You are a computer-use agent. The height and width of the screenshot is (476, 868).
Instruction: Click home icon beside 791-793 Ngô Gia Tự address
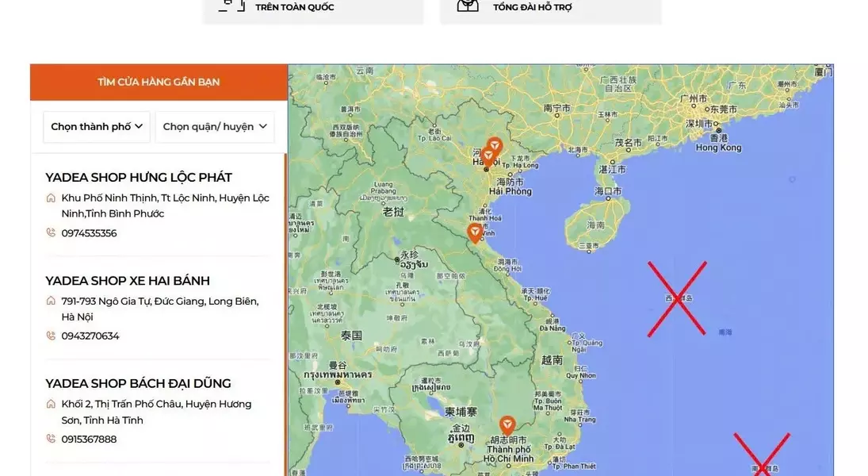tap(51, 301)
